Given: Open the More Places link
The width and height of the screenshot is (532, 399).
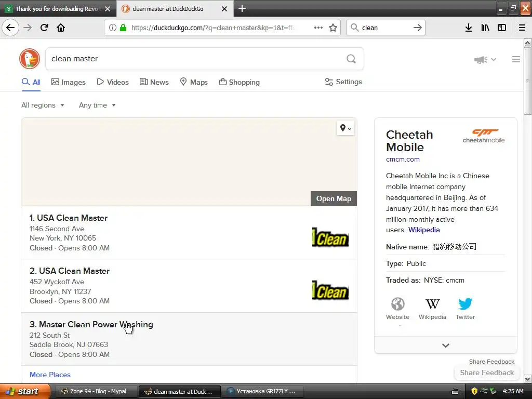Looking at the screenshot, I should [50, 375].
